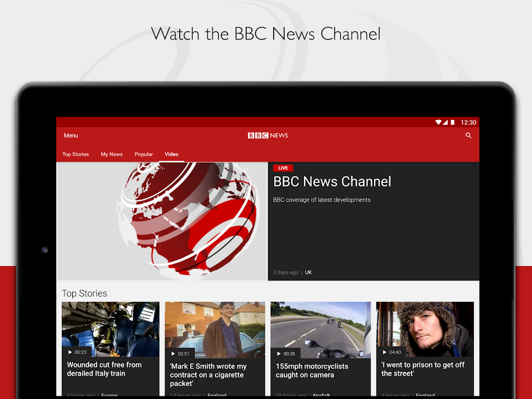Tap the red LIVE badge
This screenshot has height=399, width=532.
[x=283, y=168]
